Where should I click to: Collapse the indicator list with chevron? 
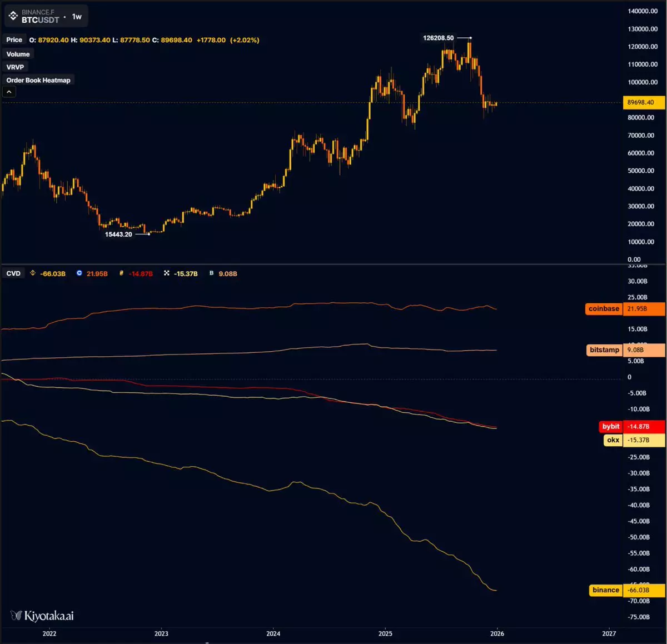[9, 92]
